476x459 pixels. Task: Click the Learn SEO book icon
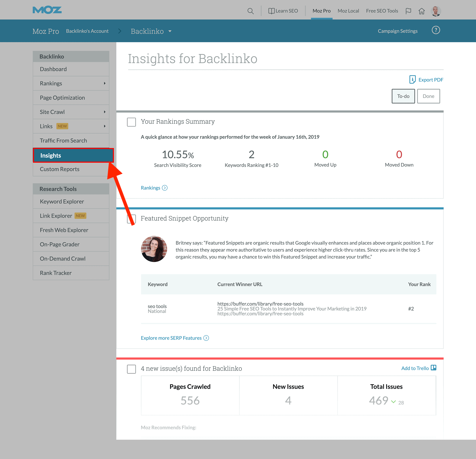[x=271, y=11]
